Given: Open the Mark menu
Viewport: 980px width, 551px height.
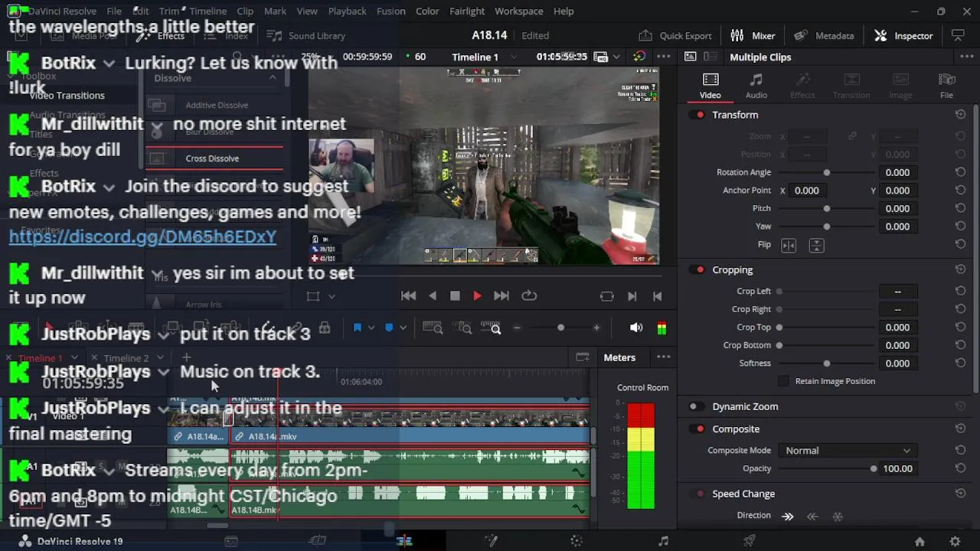Looking at the screenshot, I should [x=275, y=11].
